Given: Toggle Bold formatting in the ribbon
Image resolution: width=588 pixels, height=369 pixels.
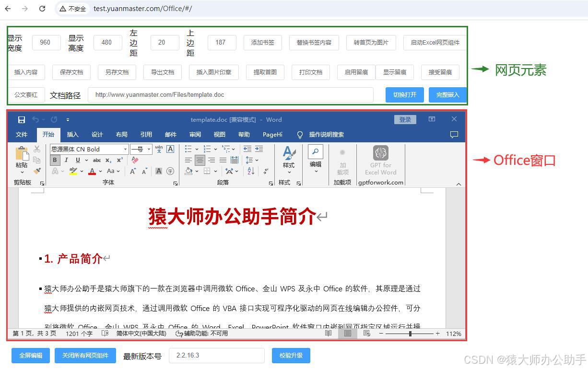Looking at the screenshot, I should (55, 160).
